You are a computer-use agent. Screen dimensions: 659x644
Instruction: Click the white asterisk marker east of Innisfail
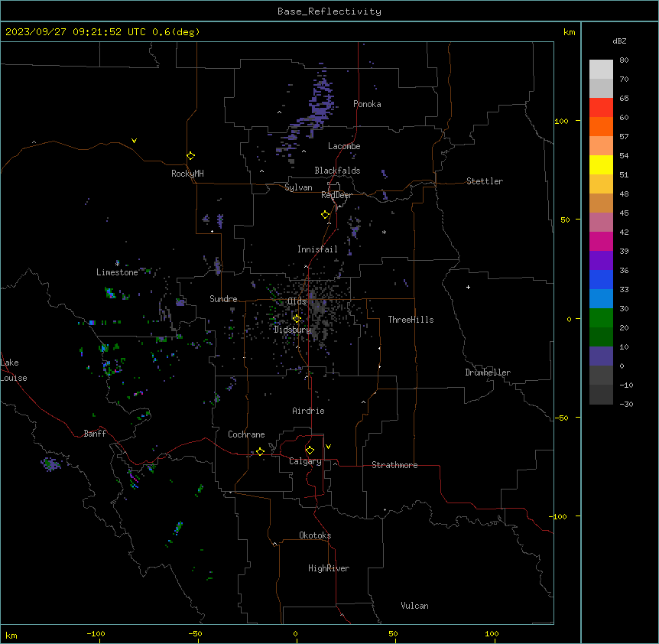[384, 232]
